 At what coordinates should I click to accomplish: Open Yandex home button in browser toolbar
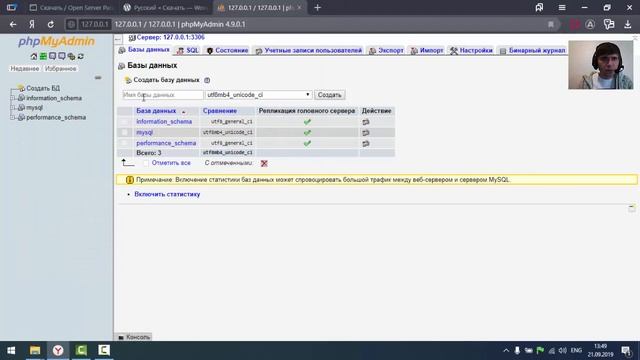point(32,24)
